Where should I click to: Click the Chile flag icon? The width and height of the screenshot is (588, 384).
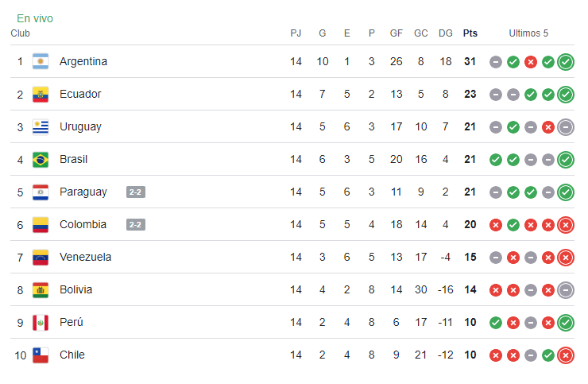tap(41, 355)
